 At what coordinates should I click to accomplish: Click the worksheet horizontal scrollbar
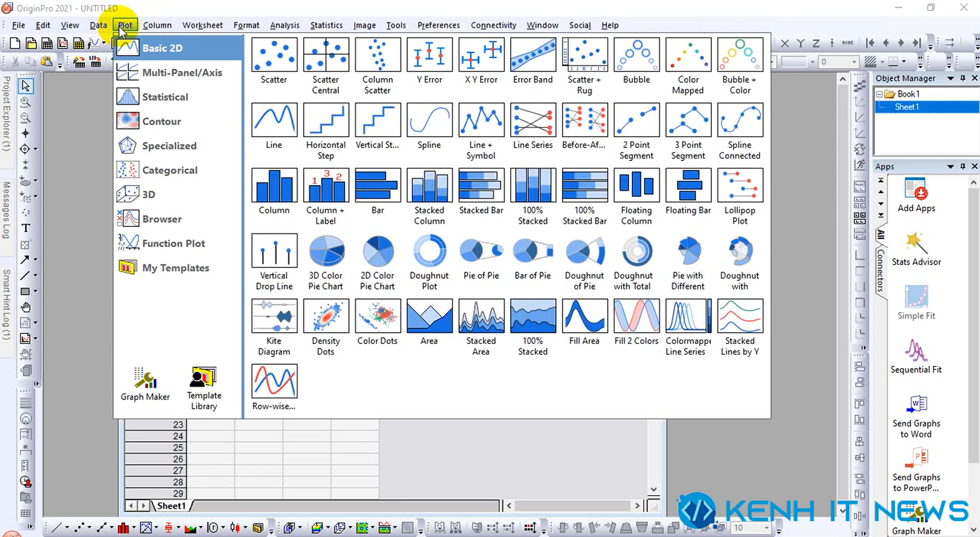click(572, 506)
